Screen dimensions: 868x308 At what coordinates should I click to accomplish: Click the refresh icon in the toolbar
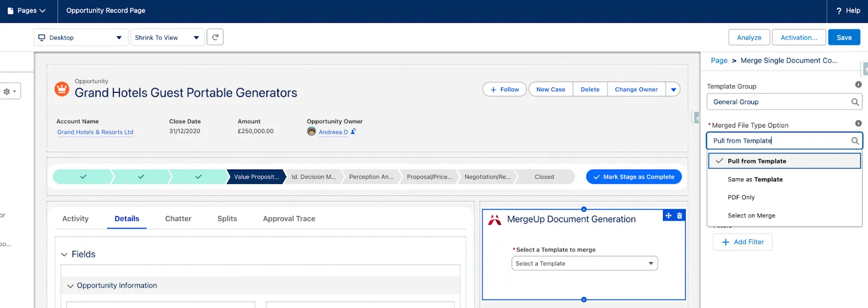pyautogui.click(x=215, y=37)
